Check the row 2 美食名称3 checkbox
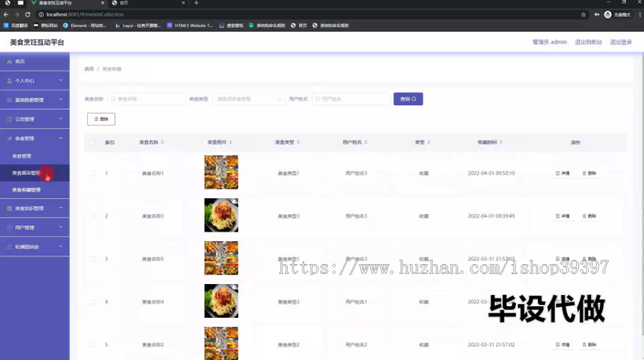 point(93,216)
